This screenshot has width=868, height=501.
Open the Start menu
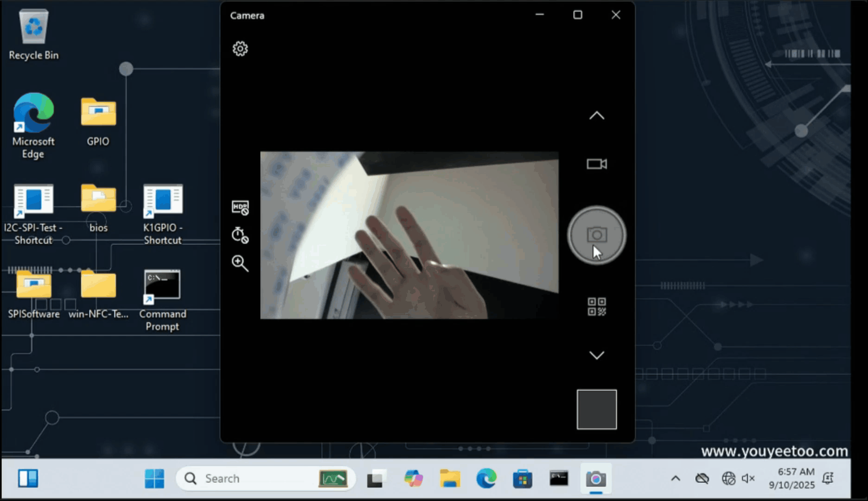[154, 478]
